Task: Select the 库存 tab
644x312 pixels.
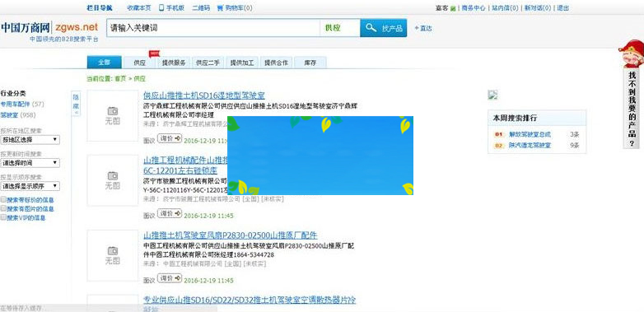Action: coord(310,63)
